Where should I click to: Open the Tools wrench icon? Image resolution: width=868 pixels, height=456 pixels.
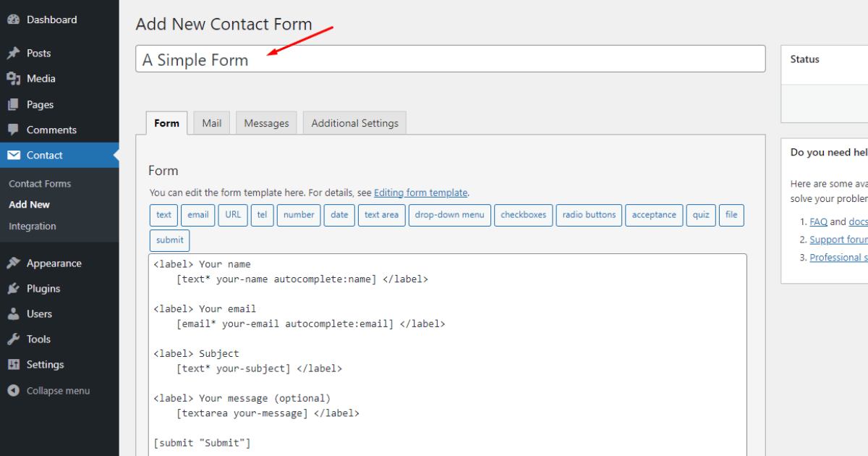click(x=13, y=339)
